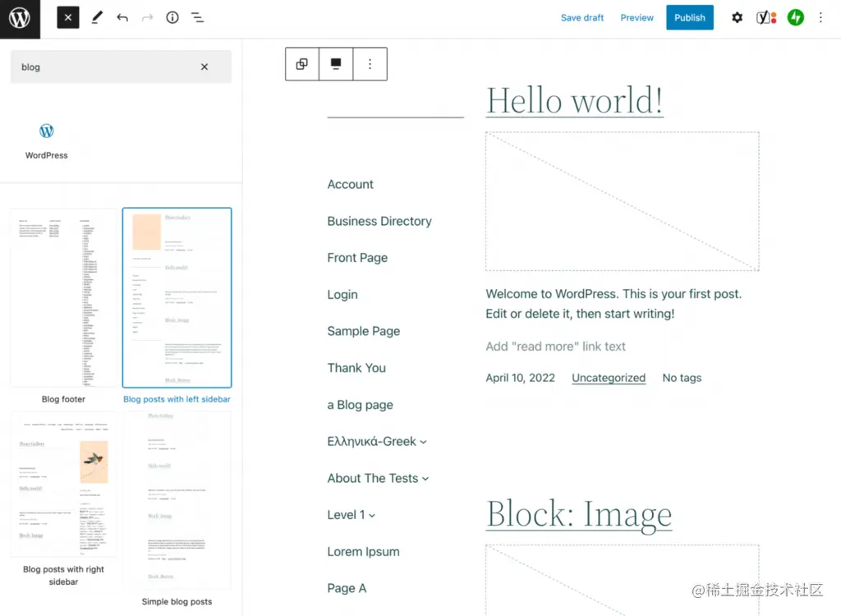Open block toolbar more options

click(x=370, y=64)
